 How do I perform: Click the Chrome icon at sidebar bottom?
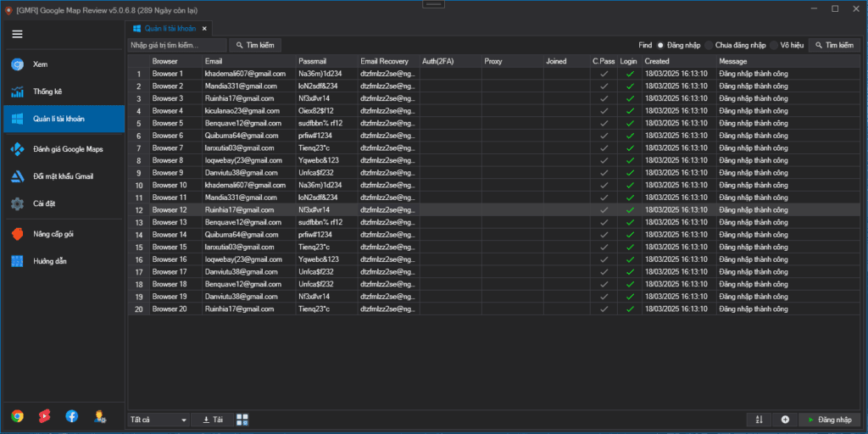point(18,416)
